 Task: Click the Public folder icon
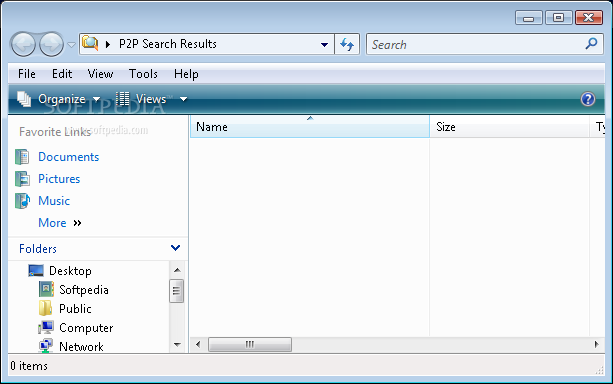point(46,308)
